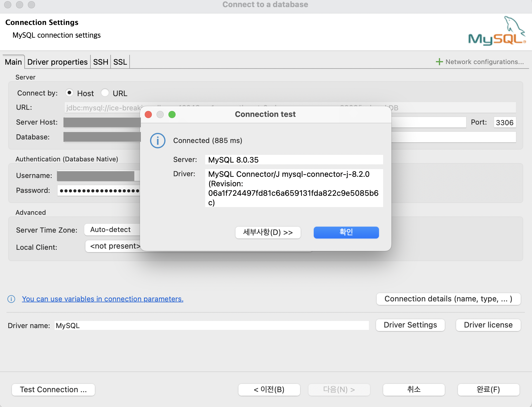Open Driver license
This screenshot has width=532, height=407.
tap(488, 325)
